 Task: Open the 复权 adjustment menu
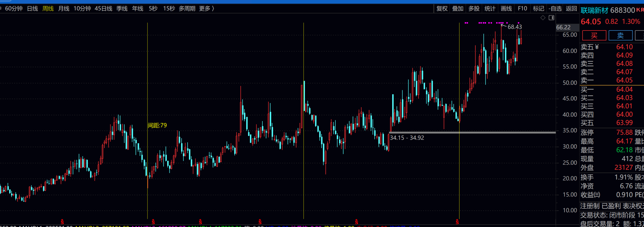coord(442,9)
